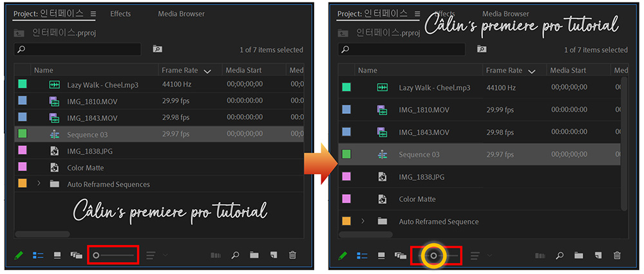The height and width of the screenshot is (274, 644).
Task: Click Create New Search Bin icon in right panel
Action: coord(482,50)
